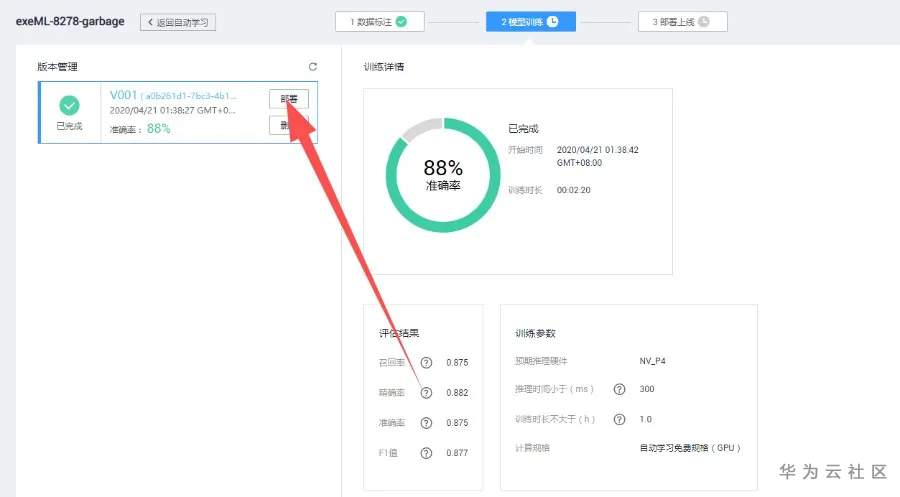Open step 3 deploy online tab
The height and width of the screenshot is (497, 900).
[x=682, y=22]
